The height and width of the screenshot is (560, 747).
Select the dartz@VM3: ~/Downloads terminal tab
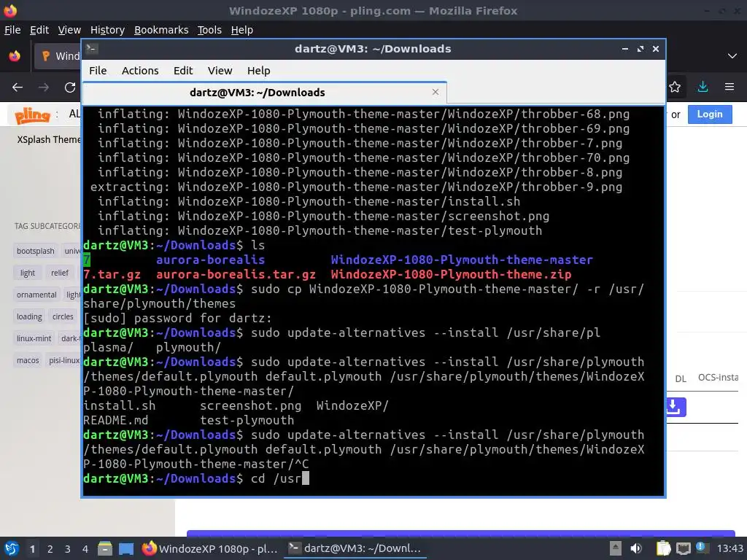[264, 93]
